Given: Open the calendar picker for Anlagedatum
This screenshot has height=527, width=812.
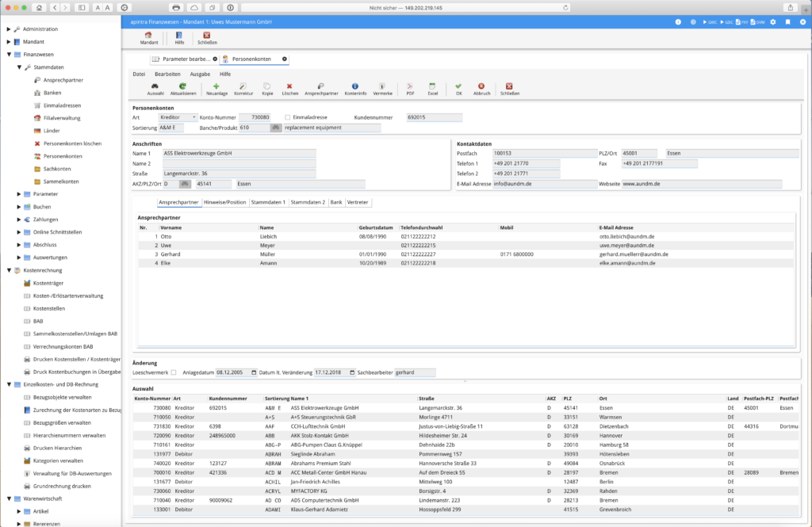Looking at the screenshot, I should 254,372.
